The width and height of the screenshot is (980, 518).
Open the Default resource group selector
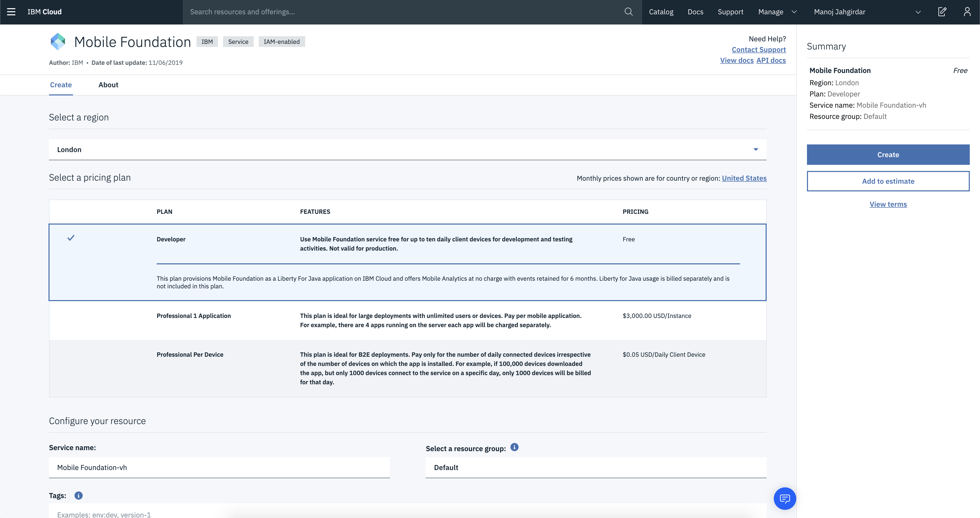coord(596,467)
